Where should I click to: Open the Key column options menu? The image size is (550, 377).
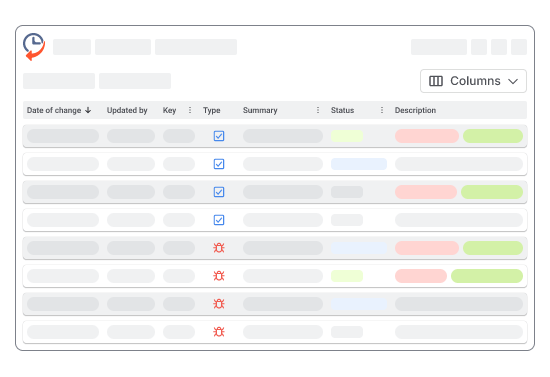pos(190,110)
